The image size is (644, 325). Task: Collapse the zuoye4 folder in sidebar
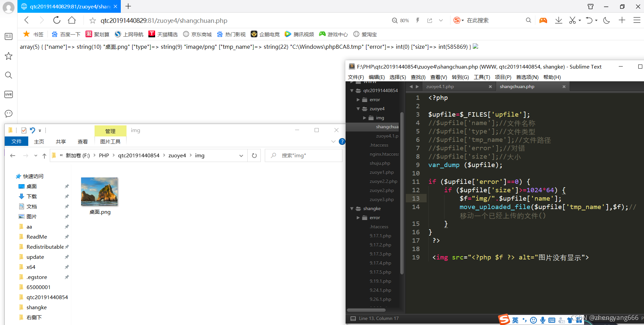(x=358, y=109)
